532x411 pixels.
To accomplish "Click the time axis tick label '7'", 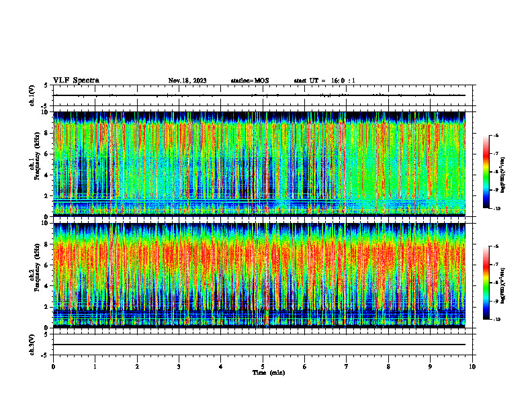I will pyautogui.click(x=347, y=367).
